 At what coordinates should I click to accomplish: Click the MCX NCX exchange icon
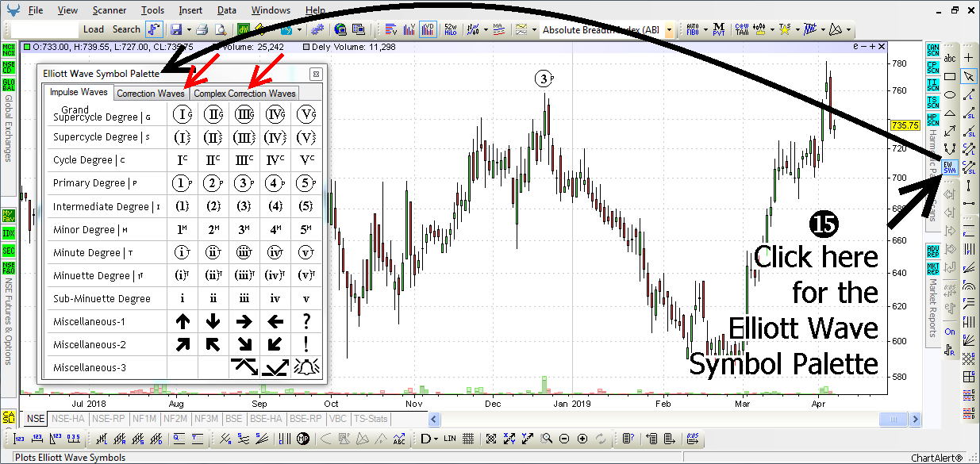(x=9, y=51)
